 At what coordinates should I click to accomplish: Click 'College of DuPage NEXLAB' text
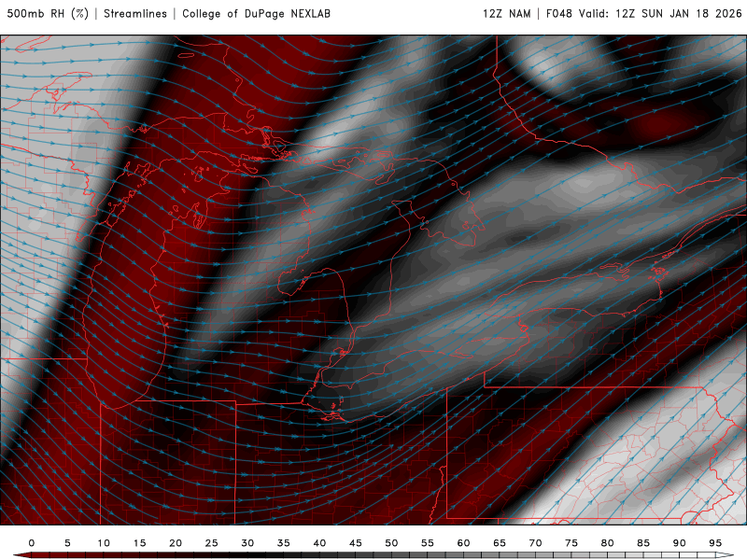(x=256, y=14)
